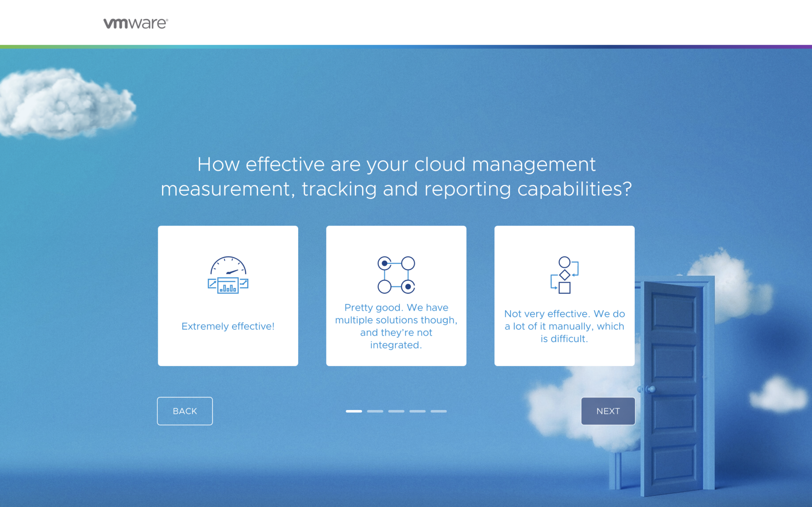This screenshot has width=812, height=507.
Task: Jump to the second progress step indicator
Action: point(375,411)
